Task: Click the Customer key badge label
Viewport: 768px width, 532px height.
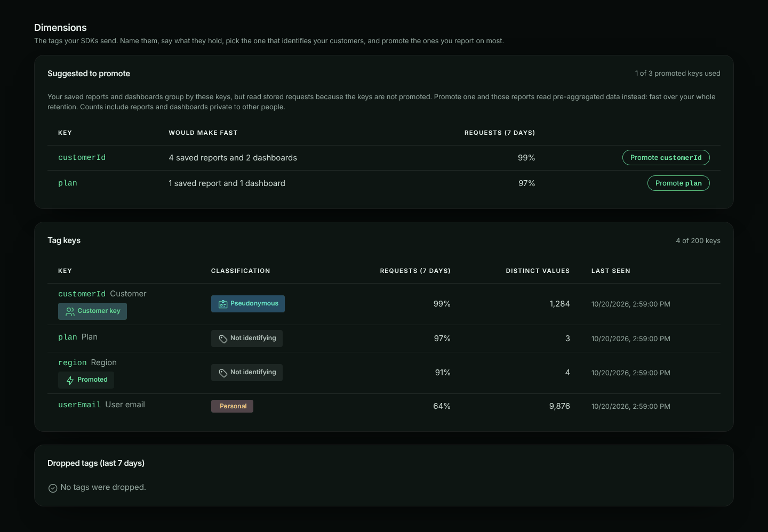Action: tap(99, 311)
